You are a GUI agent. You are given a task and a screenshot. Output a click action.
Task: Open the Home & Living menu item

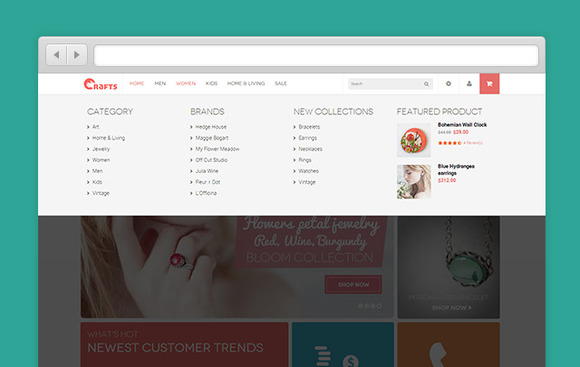(246, 84)
